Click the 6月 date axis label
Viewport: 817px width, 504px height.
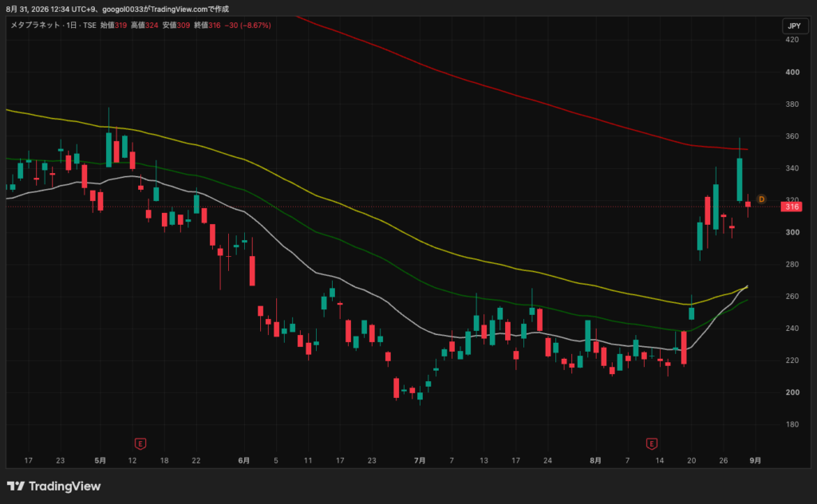244,460
